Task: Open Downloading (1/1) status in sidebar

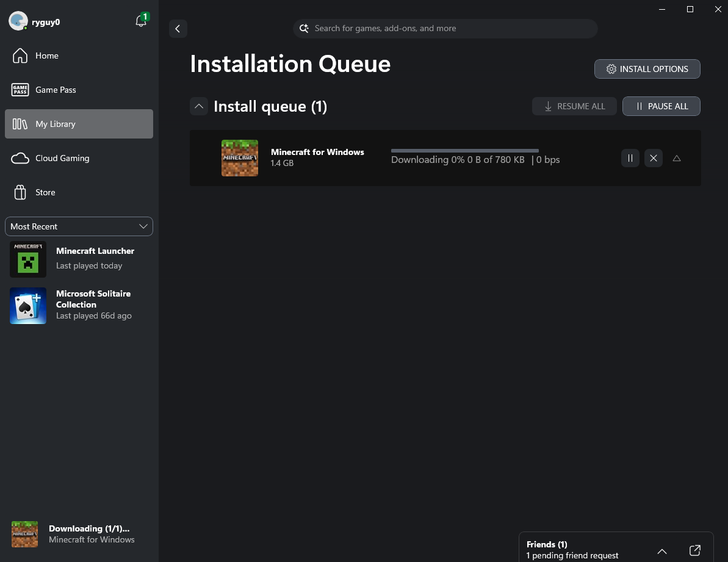Action: pos(79,534)
